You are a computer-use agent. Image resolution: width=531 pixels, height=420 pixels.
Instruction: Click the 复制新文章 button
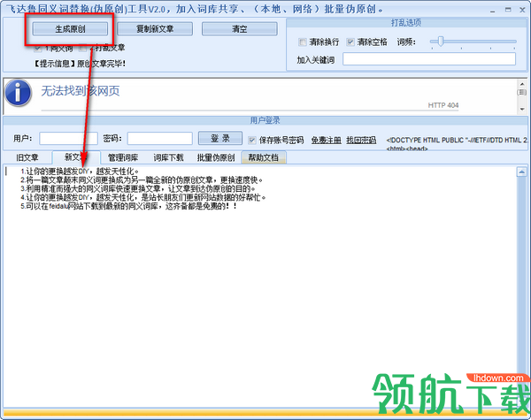[155, 29]
